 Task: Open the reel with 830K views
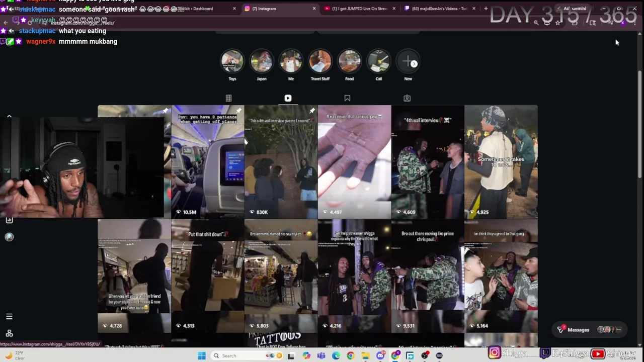(x=281, y=162)
